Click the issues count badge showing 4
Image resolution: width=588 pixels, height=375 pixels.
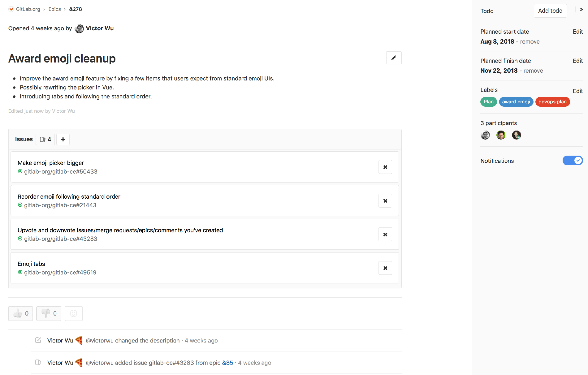pos(45,139)
